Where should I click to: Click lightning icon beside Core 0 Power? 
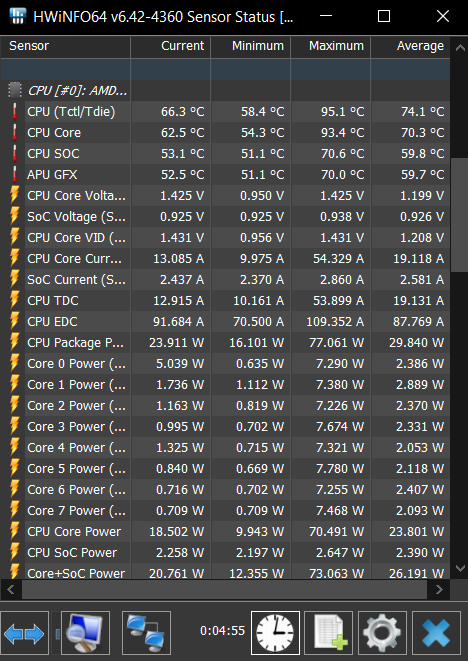click(15, 363)
